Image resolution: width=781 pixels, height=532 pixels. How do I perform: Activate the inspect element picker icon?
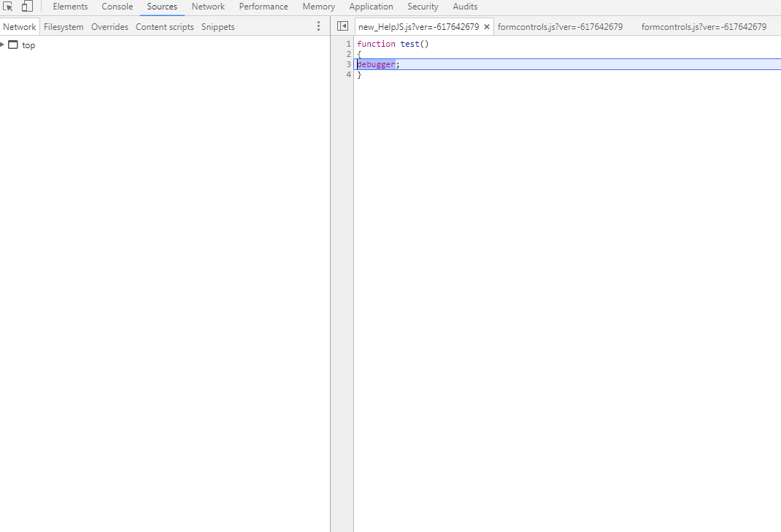7,7
